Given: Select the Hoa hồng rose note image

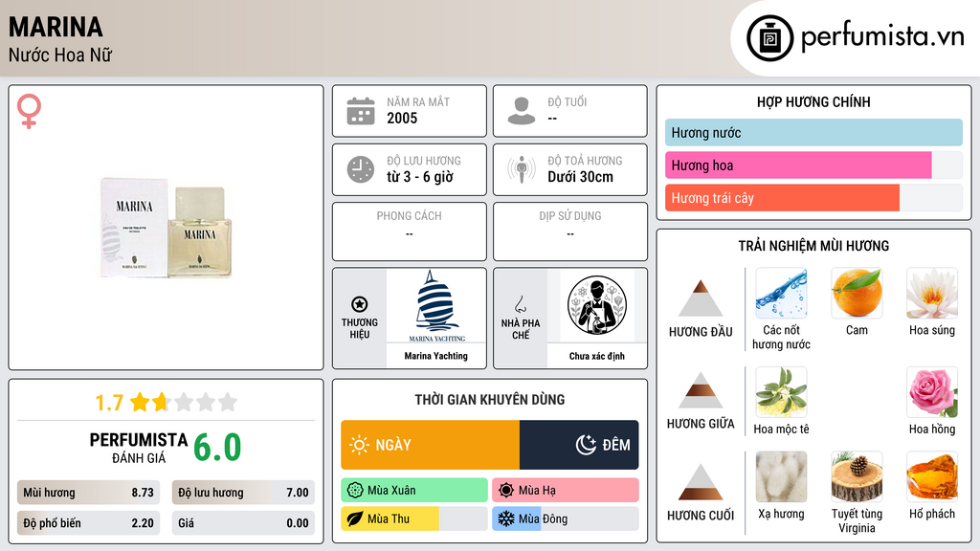Looking at the screenshot, I should tap(932, 392).
